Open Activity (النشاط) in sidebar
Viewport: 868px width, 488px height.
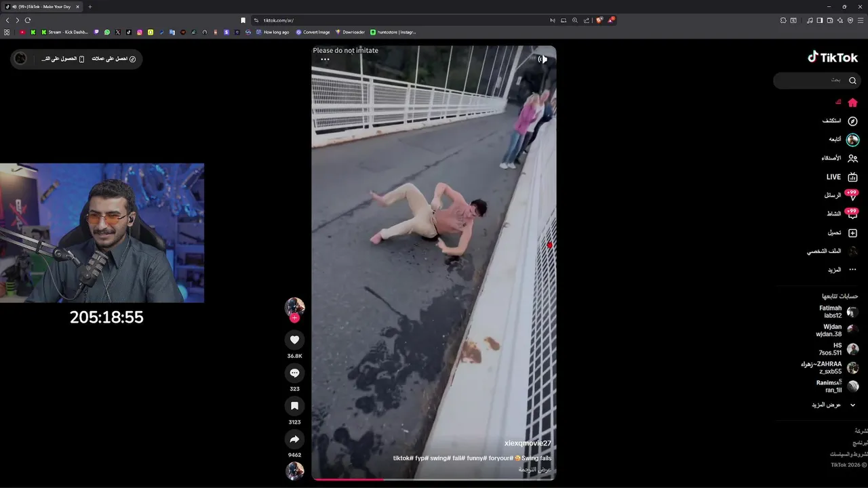point(842,213)
